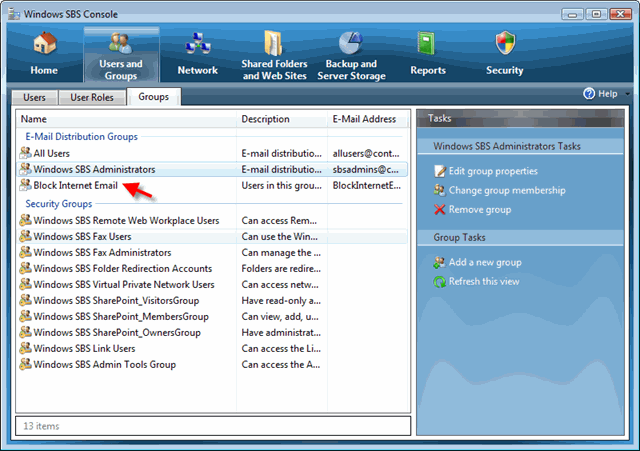Sort by the Description column header
Viewport: 640px width, 451px height.
(x=282, y=119)
